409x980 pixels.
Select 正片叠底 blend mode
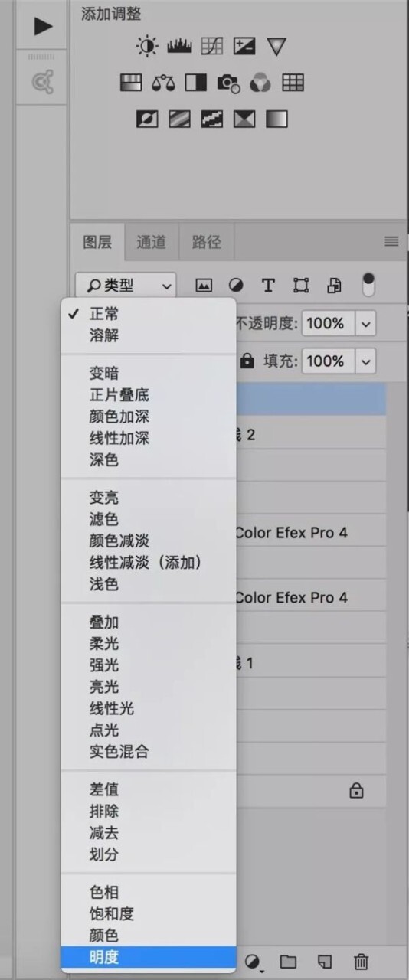click(x=119, y=395)
